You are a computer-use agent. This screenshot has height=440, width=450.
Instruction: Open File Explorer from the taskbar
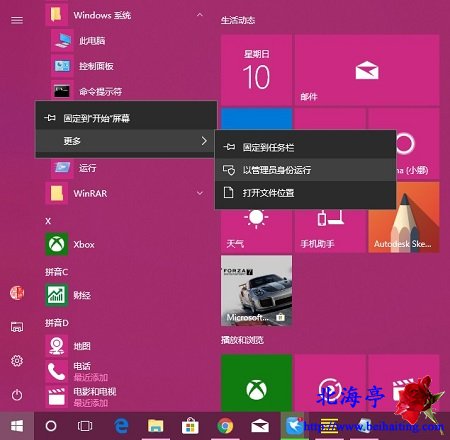click(x=156, y=426)
